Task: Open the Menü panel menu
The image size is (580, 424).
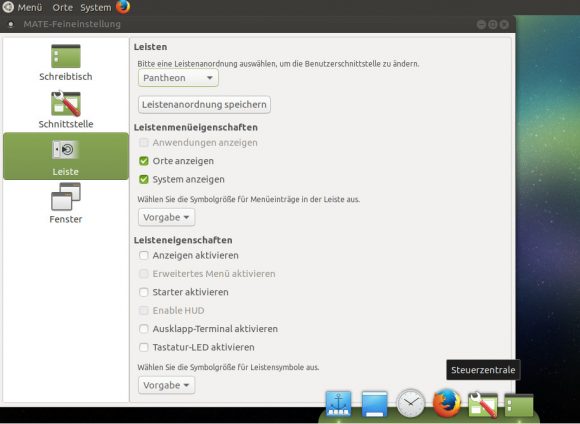Action: [30, 7]
